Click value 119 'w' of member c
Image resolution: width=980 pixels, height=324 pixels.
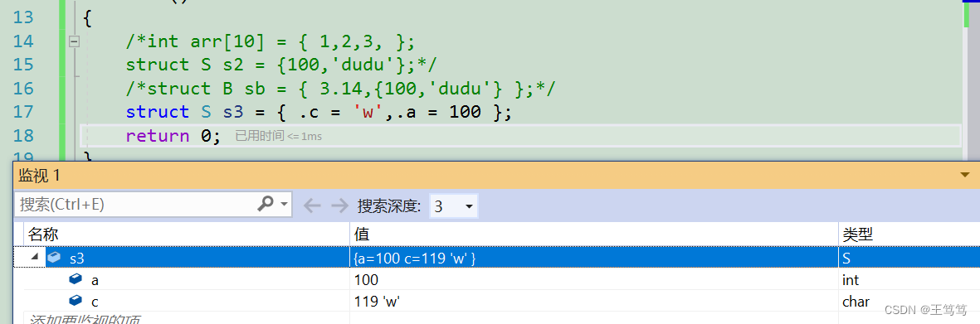click(x=377, y=302)
